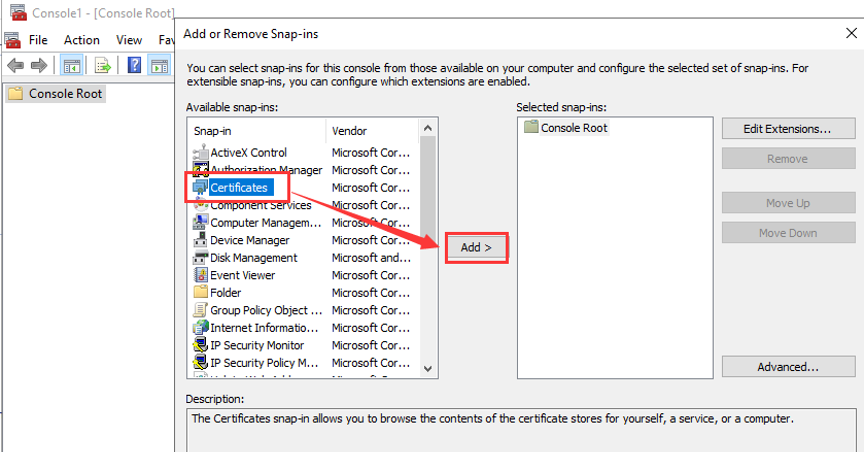Click the Vendor column header
Image resolution: width=864 pixels, height=452 pixels.
point(372,131)
